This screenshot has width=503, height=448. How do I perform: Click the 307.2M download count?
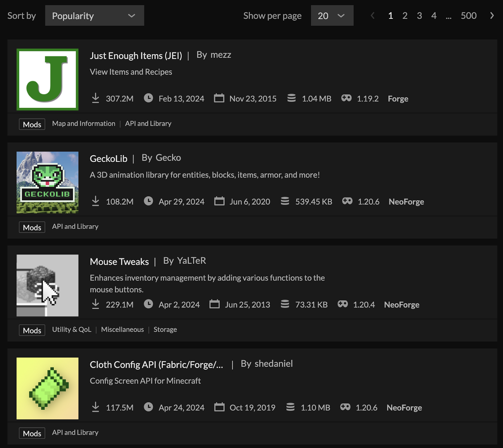coord(119,99)
